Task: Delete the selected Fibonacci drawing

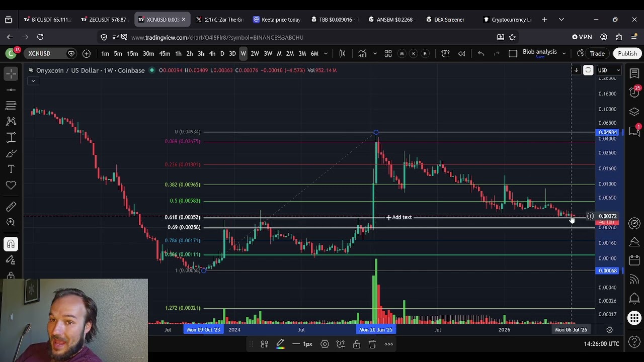Action: point(372,344)
